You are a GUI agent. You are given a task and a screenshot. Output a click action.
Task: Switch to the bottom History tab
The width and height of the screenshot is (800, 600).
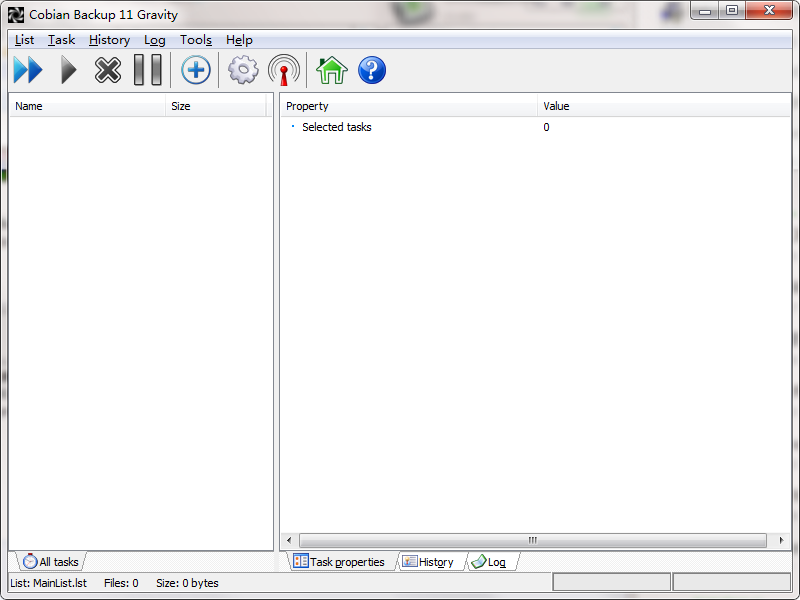pos(428,562)
